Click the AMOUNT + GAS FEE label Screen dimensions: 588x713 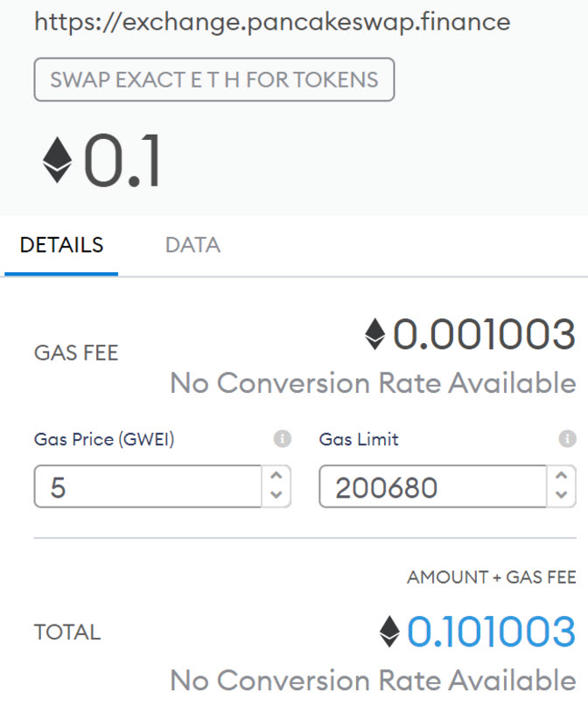pyautogui.click(x=492, y=577)
